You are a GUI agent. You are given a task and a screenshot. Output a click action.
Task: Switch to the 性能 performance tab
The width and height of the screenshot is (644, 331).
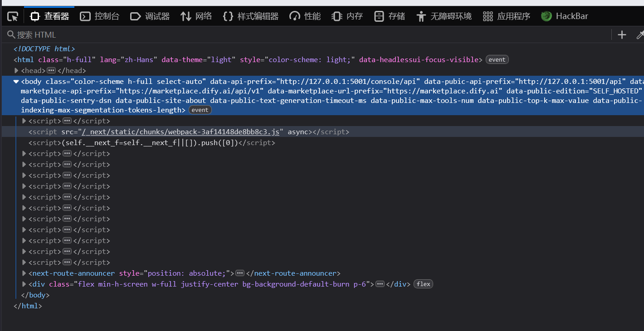pos(305,16)
